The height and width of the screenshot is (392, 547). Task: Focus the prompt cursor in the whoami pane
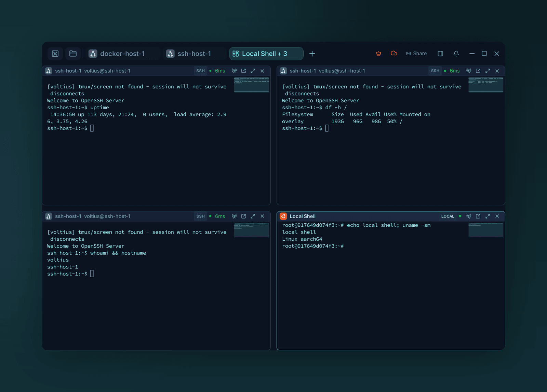[92, 274]
